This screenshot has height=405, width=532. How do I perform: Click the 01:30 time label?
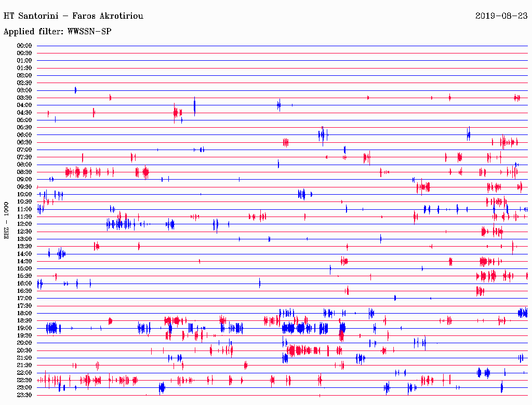pyautogui.click(x=24, y=68)
